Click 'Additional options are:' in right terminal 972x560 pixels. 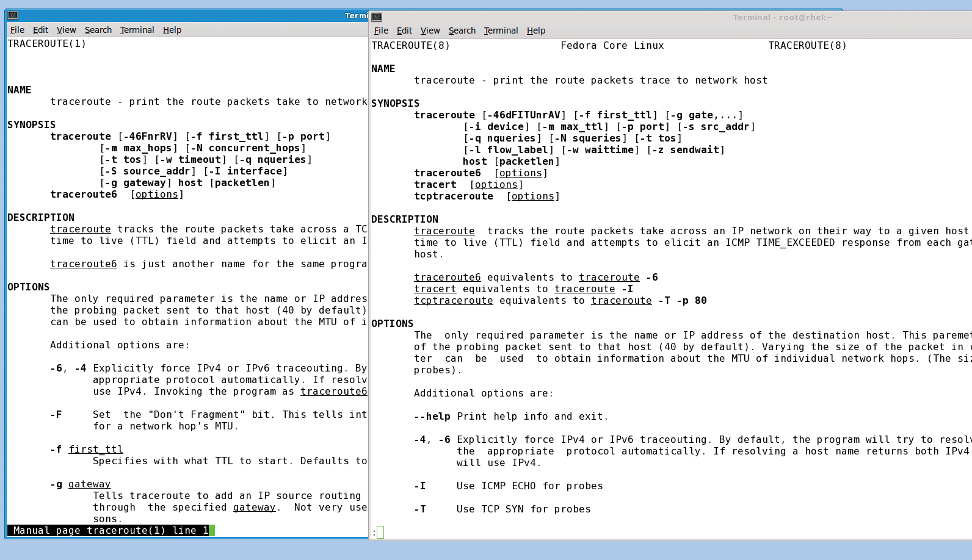tap(484, 393)
